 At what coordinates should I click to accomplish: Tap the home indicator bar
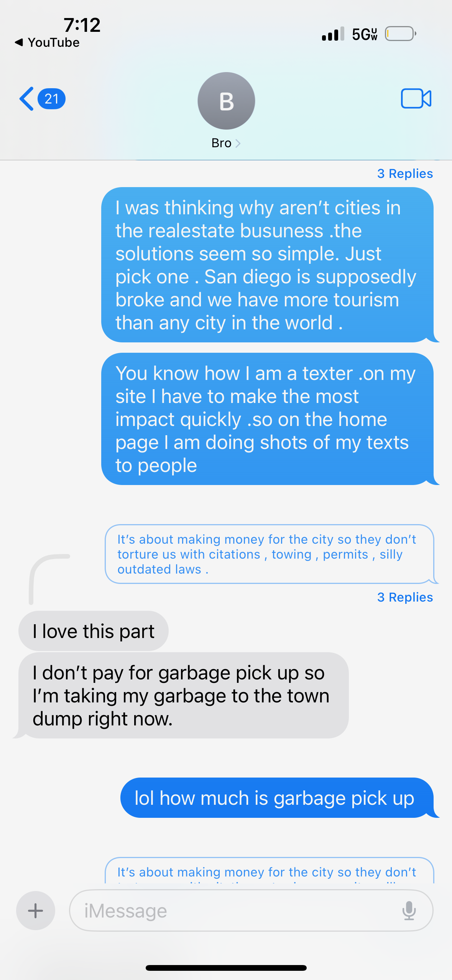coord(226,968)
